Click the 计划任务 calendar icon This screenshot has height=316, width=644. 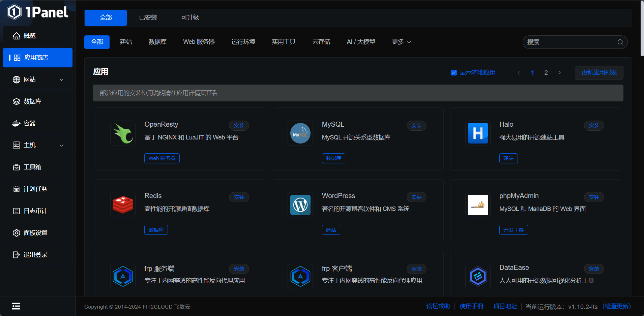[x=17, y=189]
